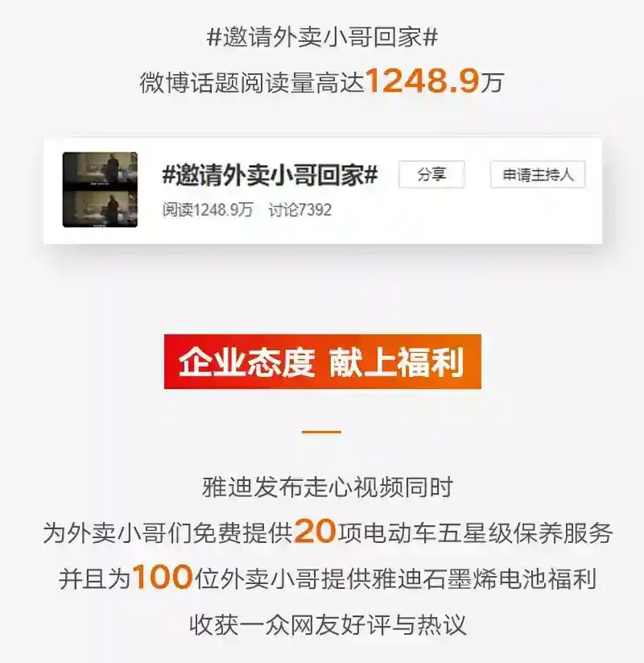The height and width of the screenshot is (663, 644).
Task: Click the text 项电动车五星级保养服务
Action: [475, 532]
